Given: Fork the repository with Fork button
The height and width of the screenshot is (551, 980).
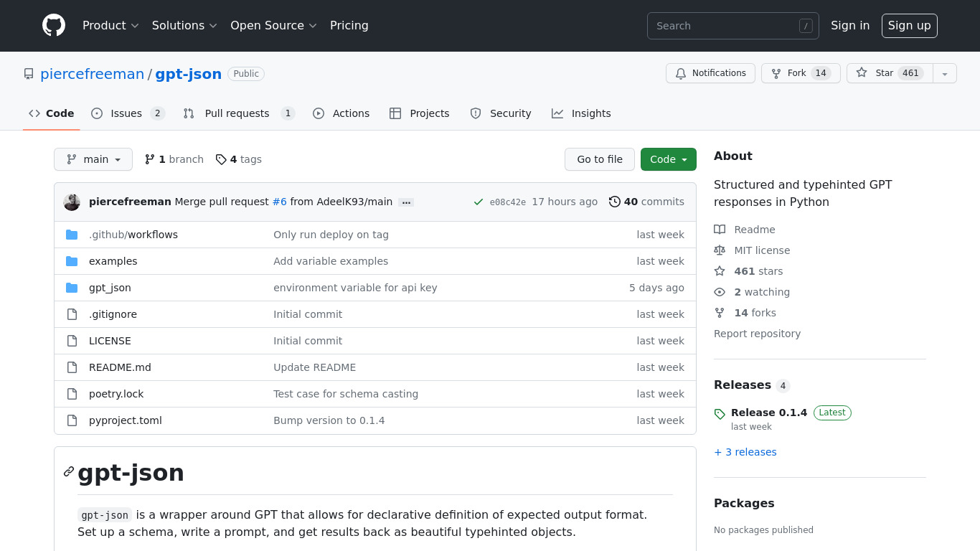Looking at the screenshot, I should coord(801,73).
